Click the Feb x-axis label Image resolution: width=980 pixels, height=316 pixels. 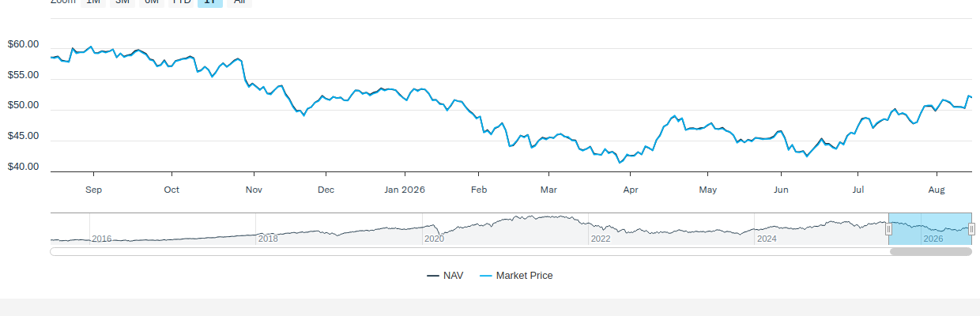point(478,190)
